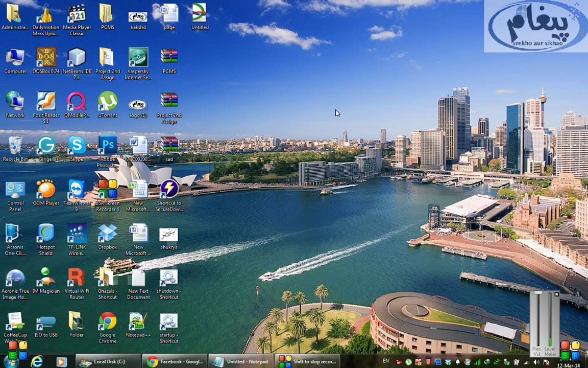Click the speaker volume tray icon
588x368 pixels.
(536, 362)
